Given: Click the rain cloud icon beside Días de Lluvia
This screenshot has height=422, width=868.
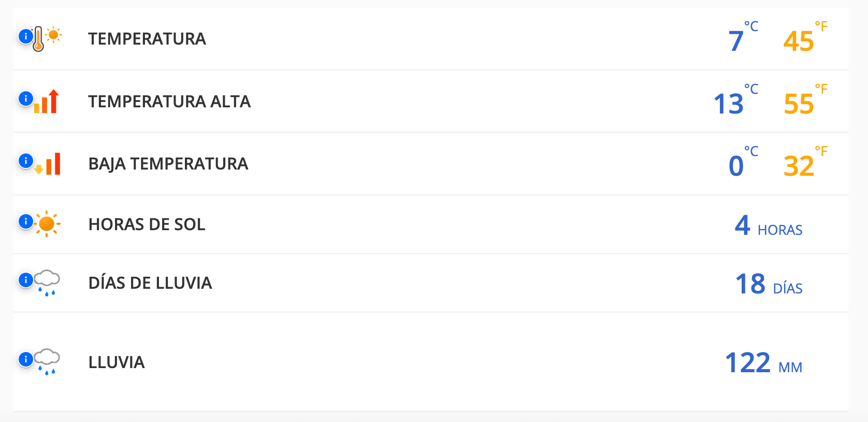Looking at the screenshot, I should [x=47, y=283].
